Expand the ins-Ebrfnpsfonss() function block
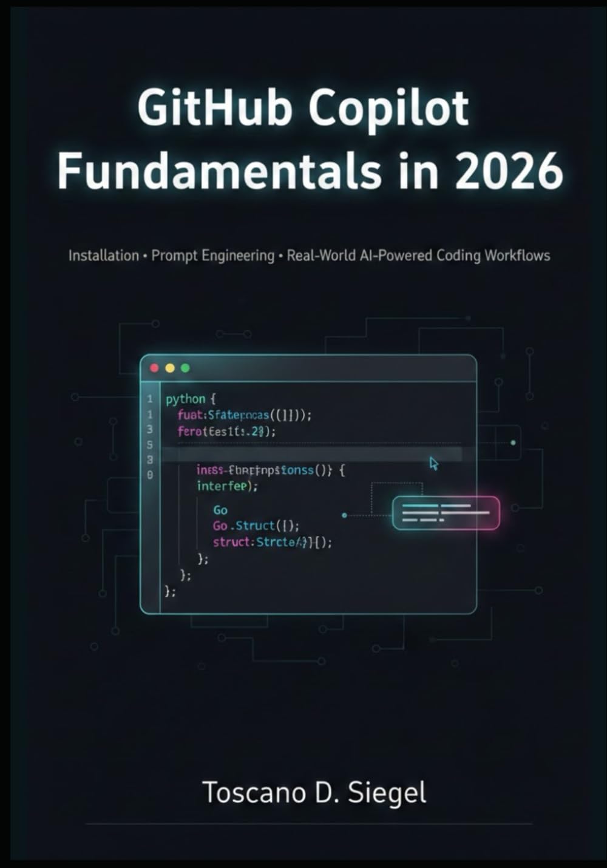This screenshot has height=868, width=607. coord(267,470)
